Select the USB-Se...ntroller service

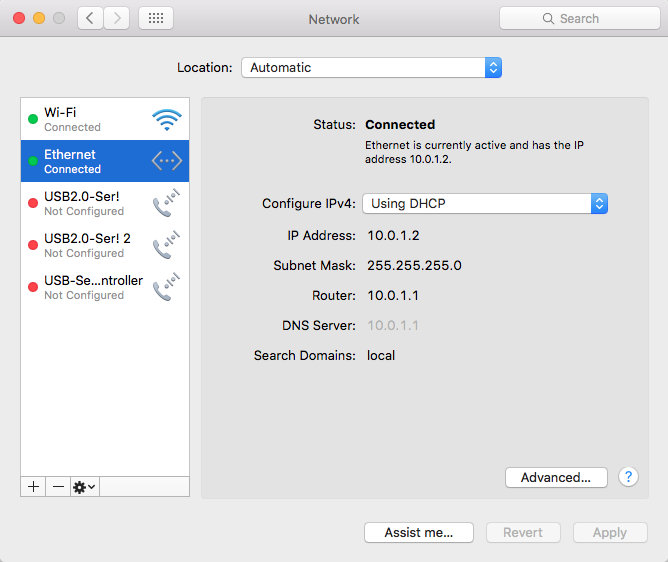105,287
